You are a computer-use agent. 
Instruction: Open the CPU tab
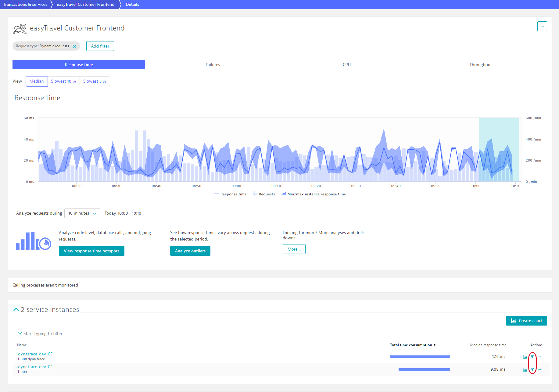tap(346, 65)
